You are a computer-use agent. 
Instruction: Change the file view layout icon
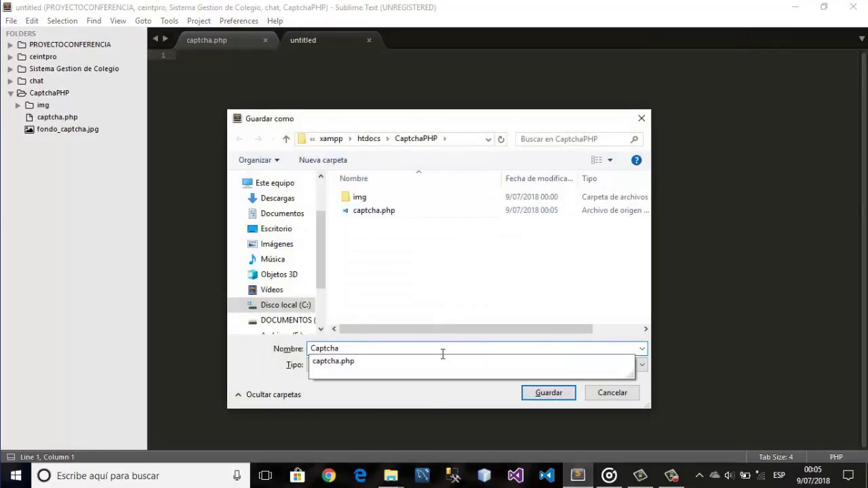597,160
